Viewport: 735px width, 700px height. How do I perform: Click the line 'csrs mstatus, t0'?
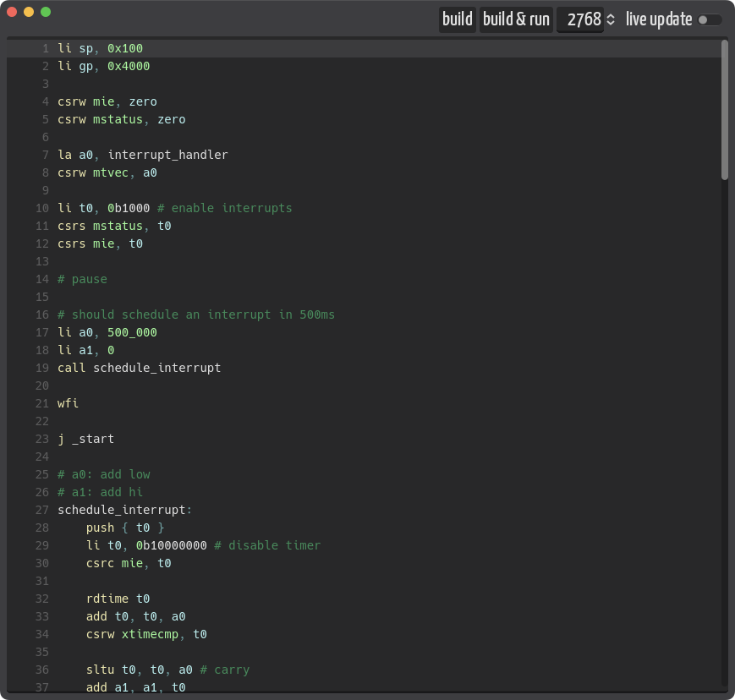114,227
